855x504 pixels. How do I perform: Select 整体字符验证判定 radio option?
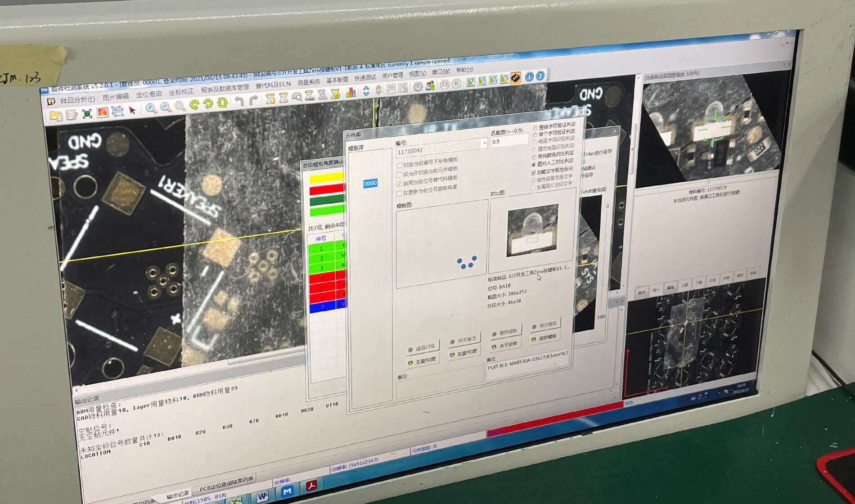pyautogui.click(x=535, y=128)
